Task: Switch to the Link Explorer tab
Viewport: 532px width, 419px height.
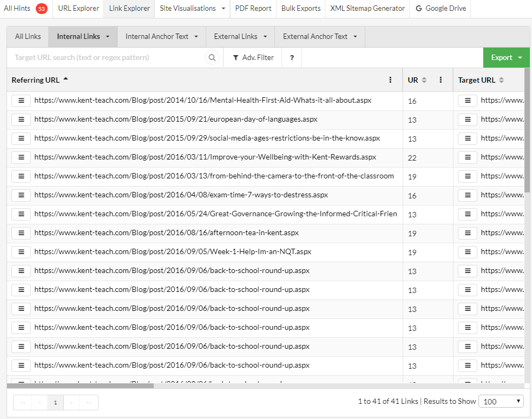Action: click(x=129, y=9)
